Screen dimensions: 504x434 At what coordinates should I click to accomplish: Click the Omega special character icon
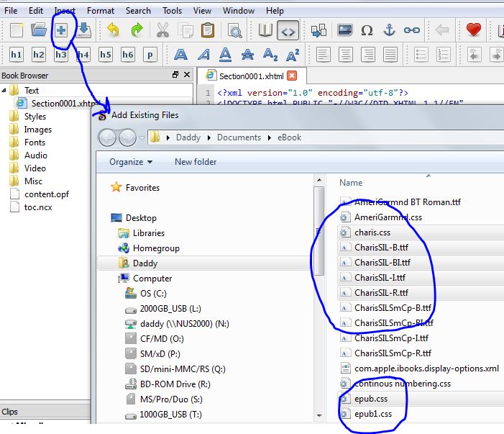coord(367,30)
